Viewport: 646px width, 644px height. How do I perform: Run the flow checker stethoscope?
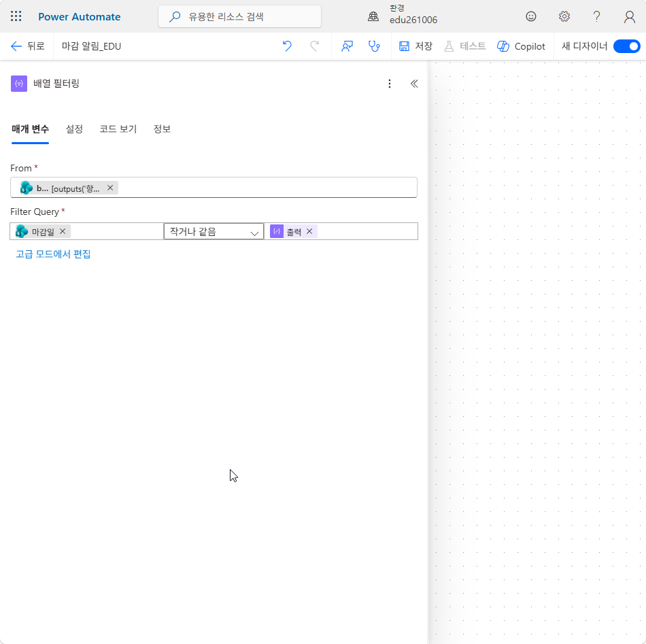click(374, 46)
